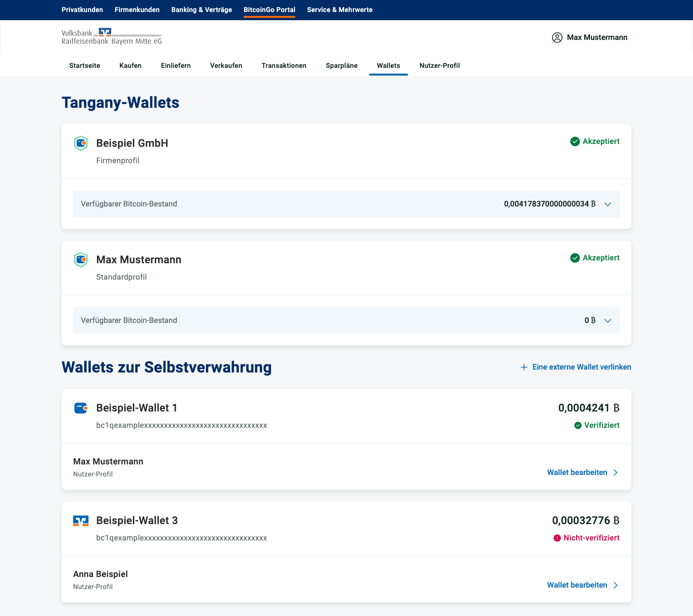Expand the Max Mustermann 0 ₿ Bestand chevron

point(608,321)
